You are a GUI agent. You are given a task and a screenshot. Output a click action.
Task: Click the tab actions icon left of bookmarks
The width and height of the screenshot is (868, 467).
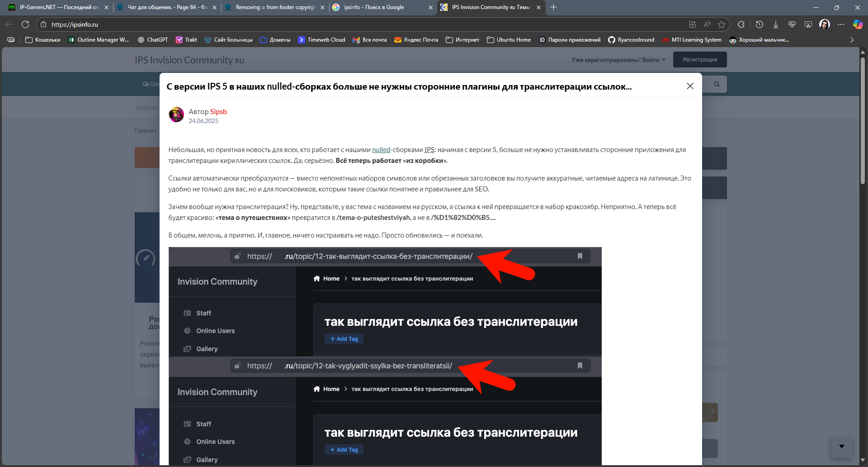coord(11,40)
